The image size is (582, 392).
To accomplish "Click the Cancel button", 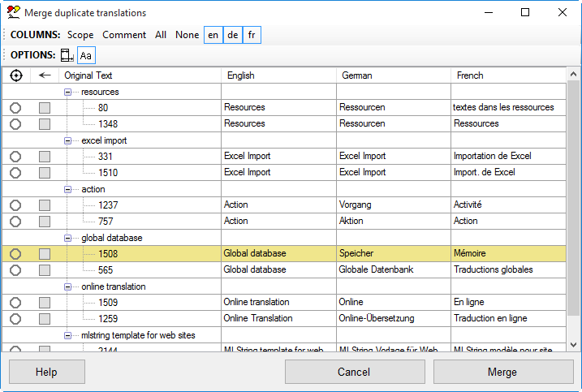I will pos(354,372).
